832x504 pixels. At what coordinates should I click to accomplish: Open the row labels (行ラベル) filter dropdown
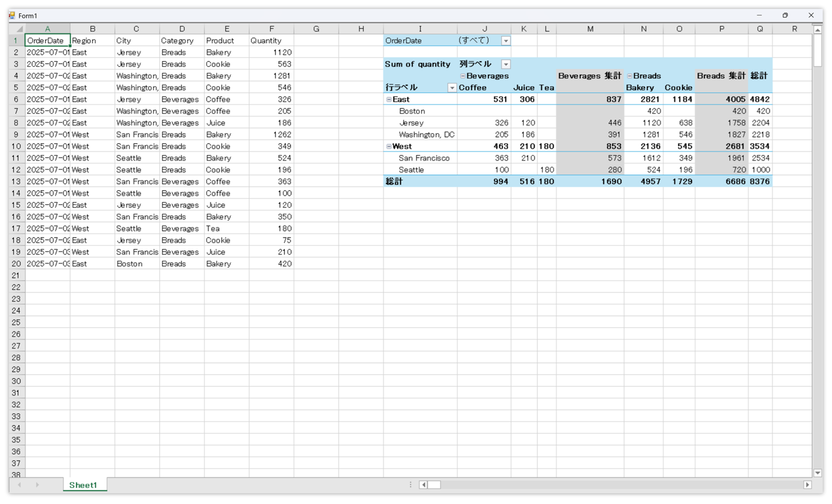coord(452,88)
